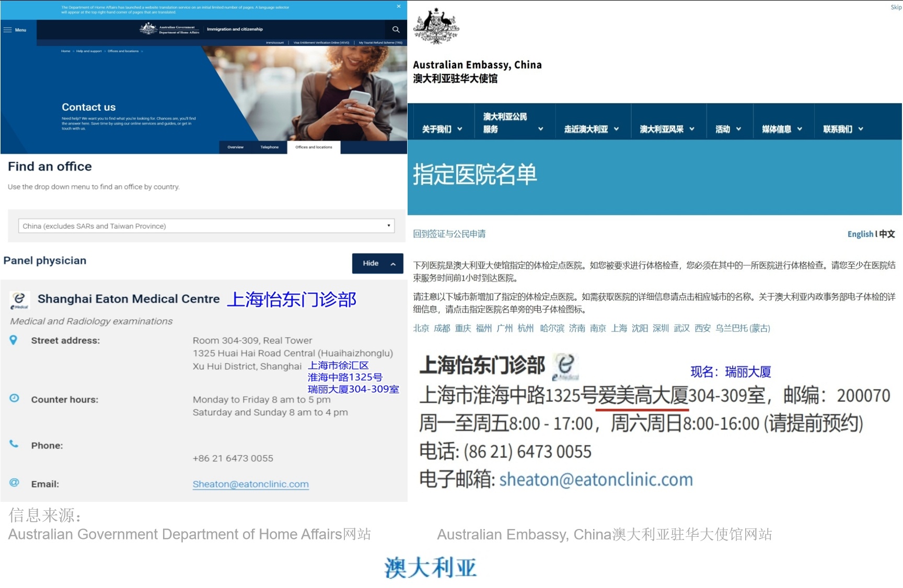
Task: Click the street address location pin icon
Action: [x=14, y=340]
